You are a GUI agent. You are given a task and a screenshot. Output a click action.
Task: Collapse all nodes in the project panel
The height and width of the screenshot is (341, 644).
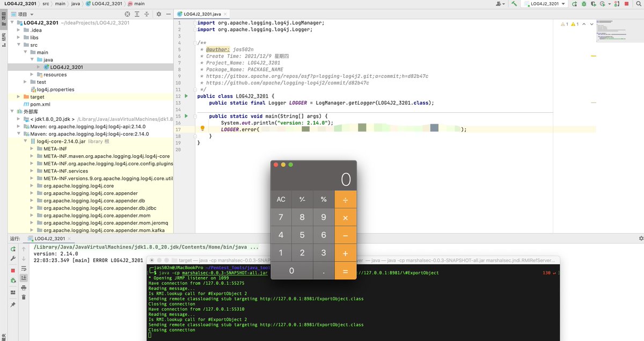[147, 14]
